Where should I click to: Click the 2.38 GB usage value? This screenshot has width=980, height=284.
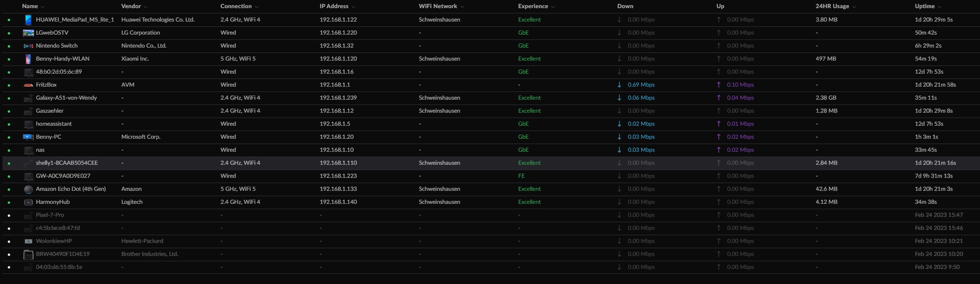[826, 98]
